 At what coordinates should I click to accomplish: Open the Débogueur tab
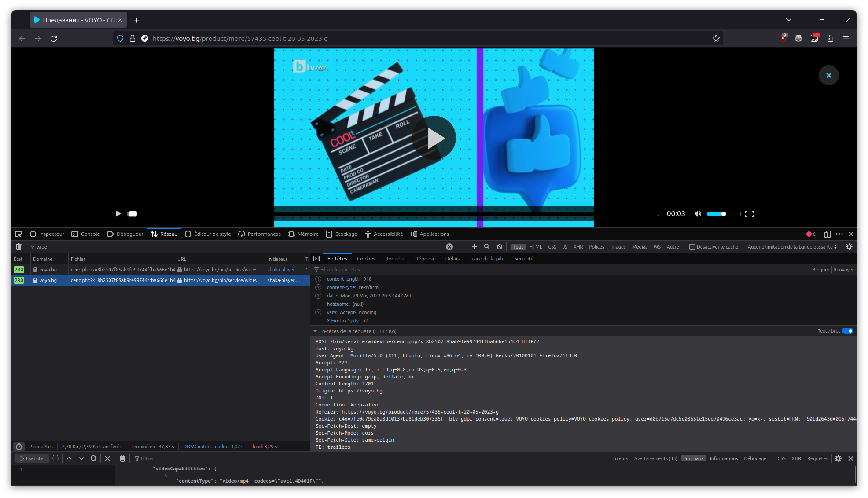pos(125,234)
